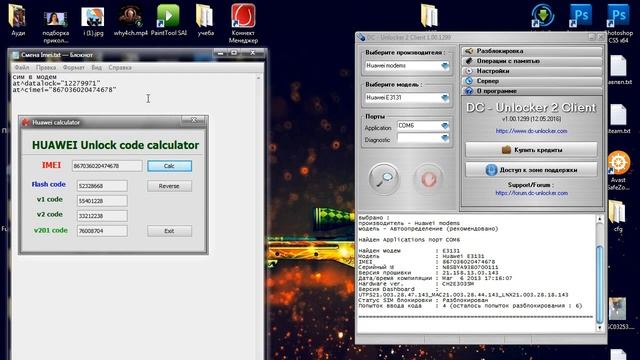Expand the О программе section
Screen dimensions: 640x360
point(532,91)
